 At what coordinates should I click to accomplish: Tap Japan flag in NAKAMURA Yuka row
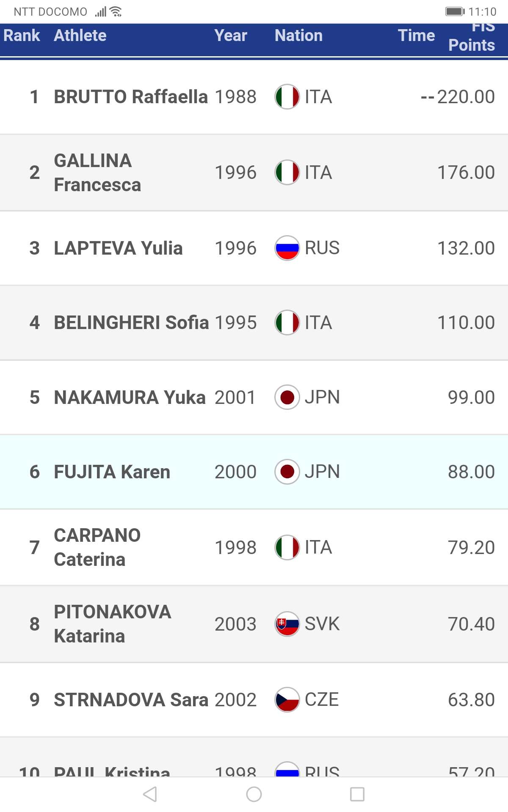pos(287,398)
